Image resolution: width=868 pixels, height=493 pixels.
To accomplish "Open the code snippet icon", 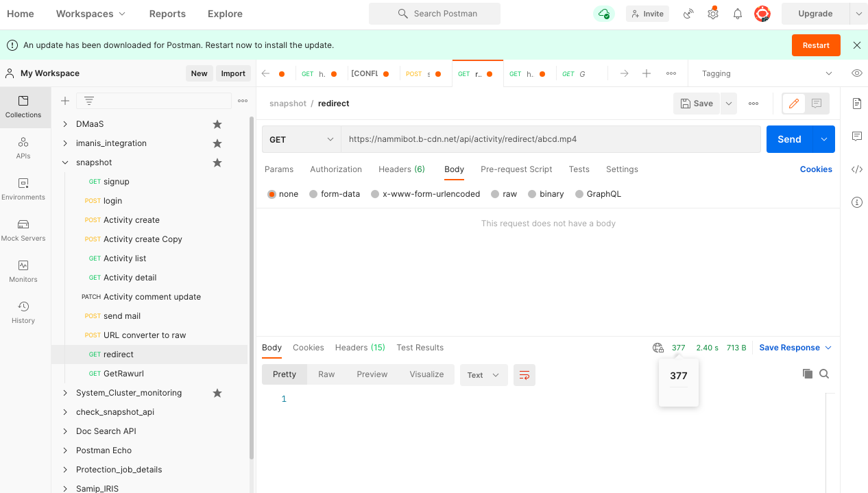I will (856, 169).
